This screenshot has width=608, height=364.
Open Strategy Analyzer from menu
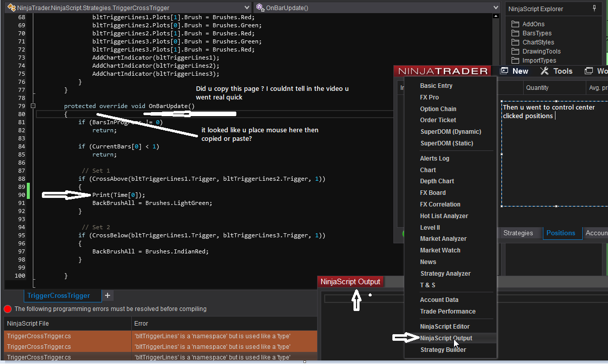click(445, 274)
